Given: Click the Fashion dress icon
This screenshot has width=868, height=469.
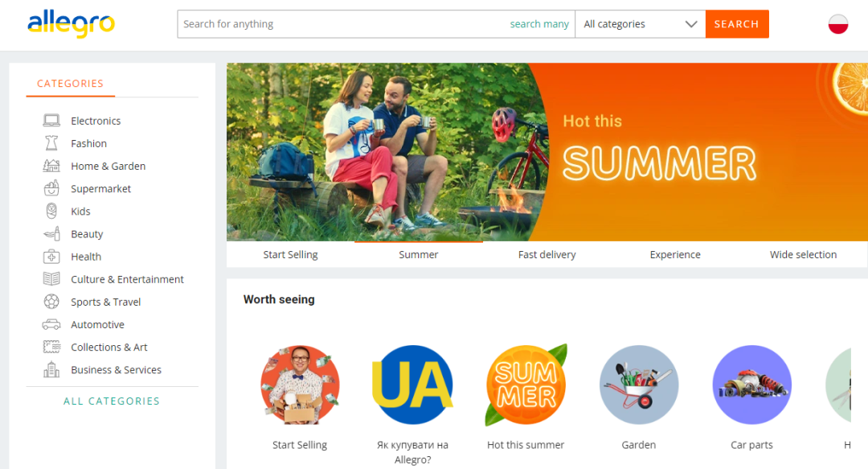Looking at the screenshot, I should click(51, 143).
